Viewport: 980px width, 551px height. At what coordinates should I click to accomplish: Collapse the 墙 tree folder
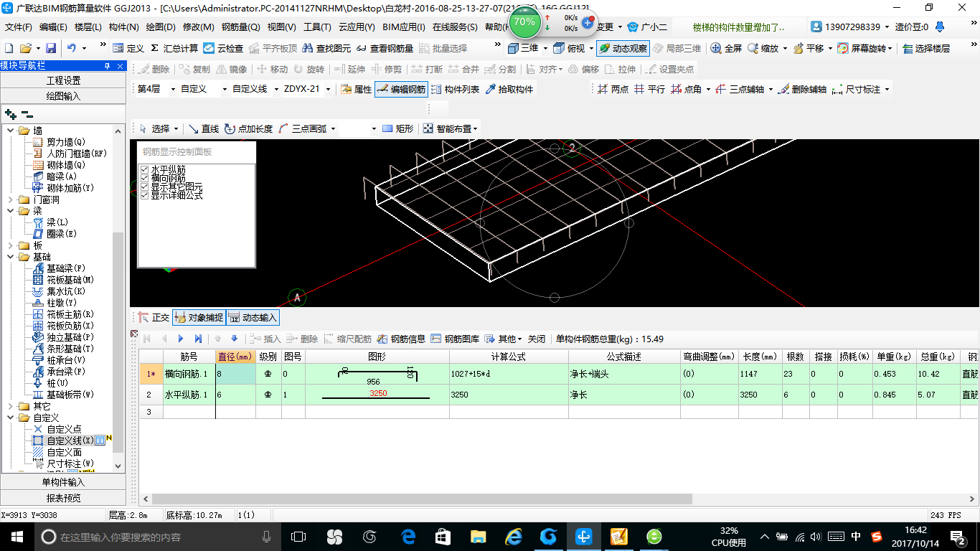11,131
